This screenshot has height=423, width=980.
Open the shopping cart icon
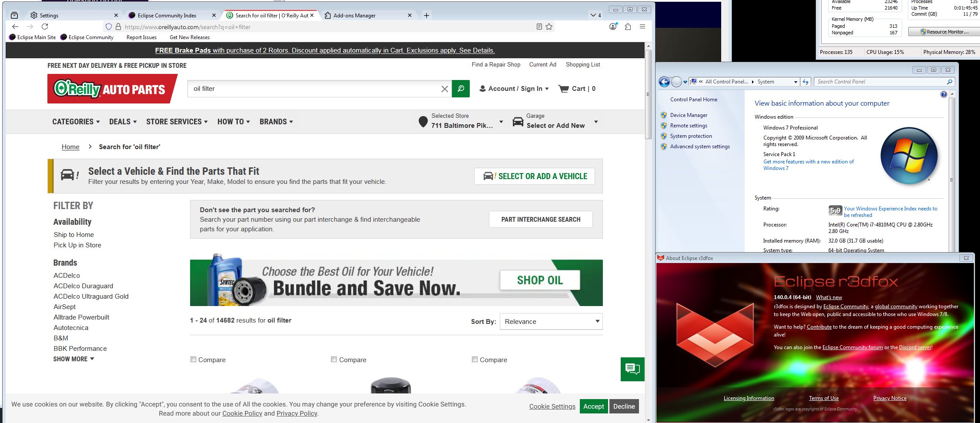[x=564, y=89]
